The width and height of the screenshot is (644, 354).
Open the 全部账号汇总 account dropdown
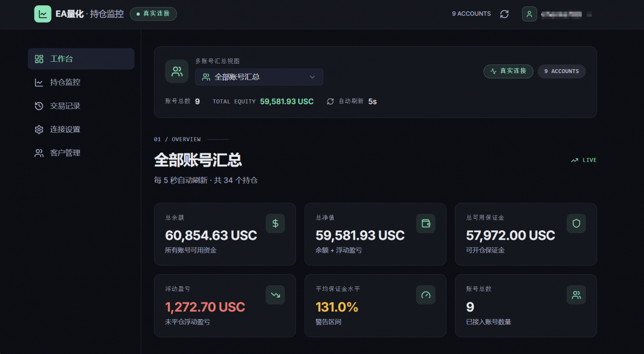[259, 77]
